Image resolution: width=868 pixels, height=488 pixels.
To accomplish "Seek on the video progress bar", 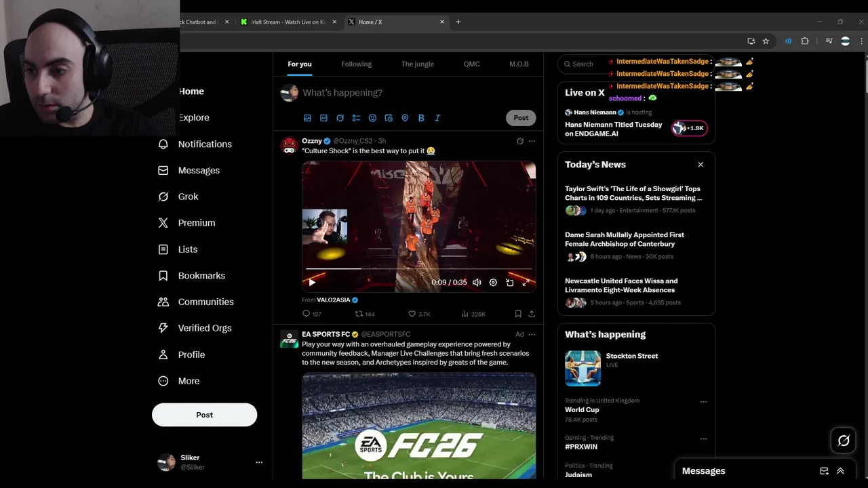I will pyautogui.click(x=419, y=269).
